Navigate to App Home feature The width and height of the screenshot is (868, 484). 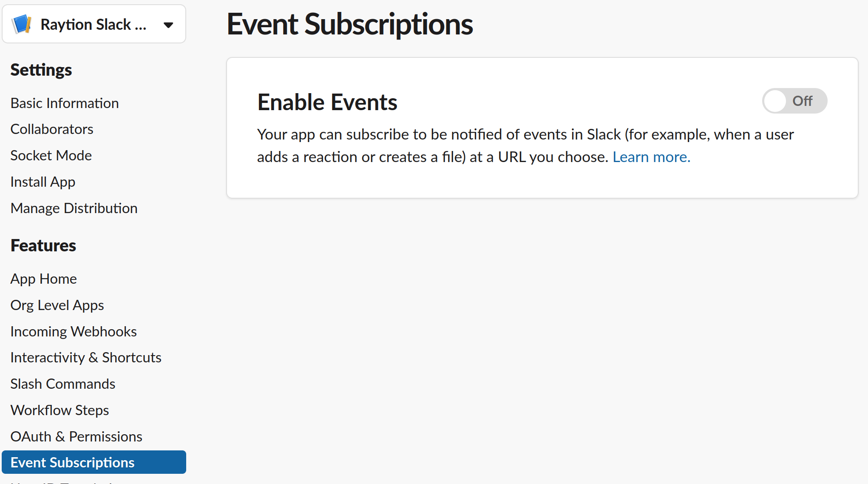pos(43,279)
